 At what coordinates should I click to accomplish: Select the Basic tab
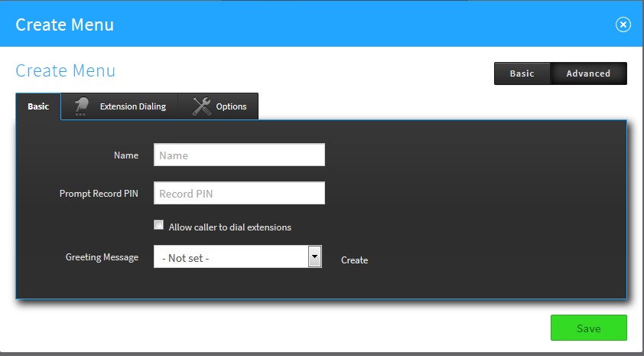click(38, 106)
